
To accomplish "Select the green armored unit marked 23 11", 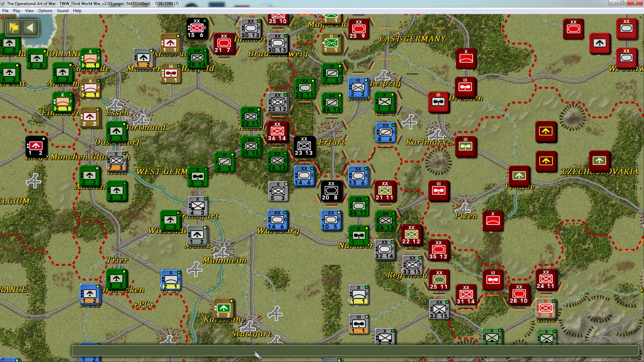I will (x=305, y=88).
